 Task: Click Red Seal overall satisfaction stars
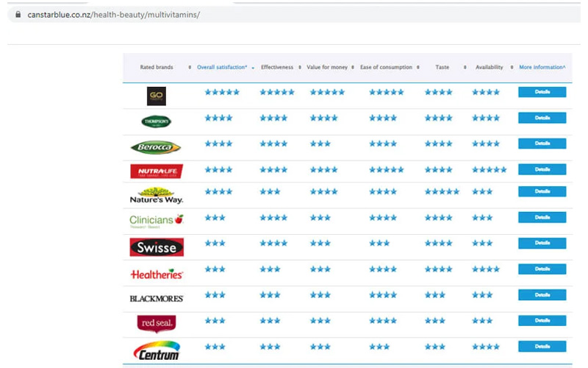pyautogui.click(x=215, y=321)
